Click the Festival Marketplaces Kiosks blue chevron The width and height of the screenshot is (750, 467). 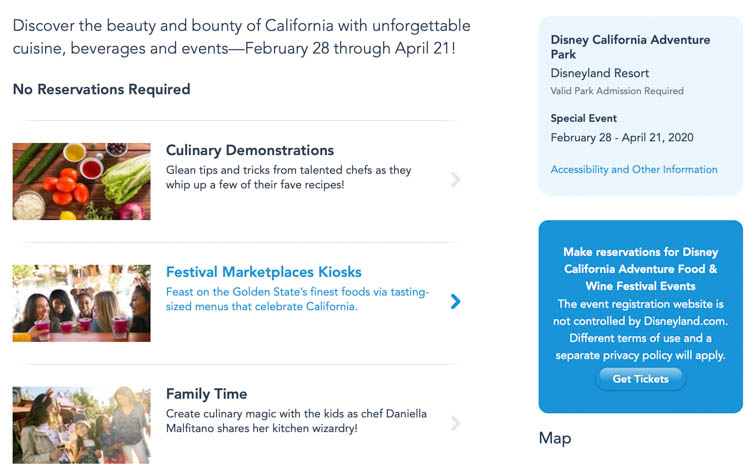(x=455, y=301)
